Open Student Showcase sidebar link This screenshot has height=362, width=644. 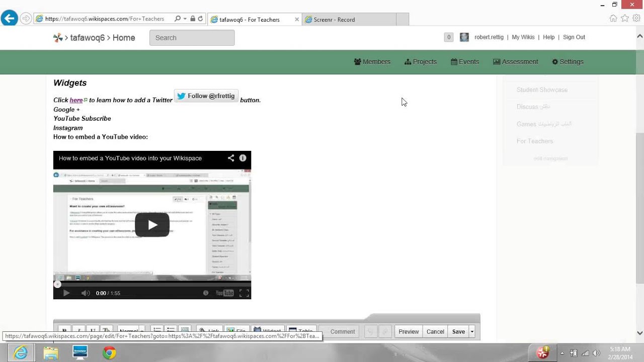[x=542, y=90]
